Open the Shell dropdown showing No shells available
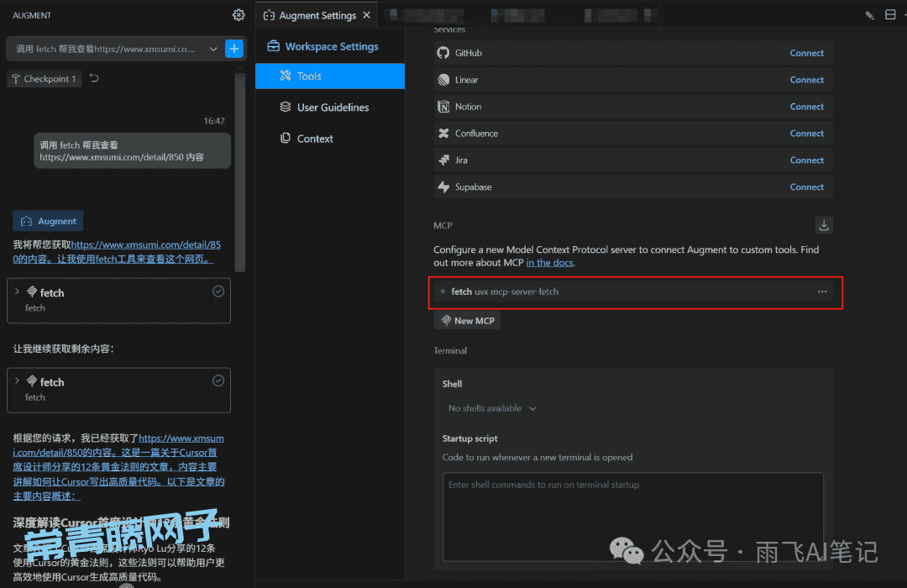This screenshot has height=588, width=907. tap(492, 408)
